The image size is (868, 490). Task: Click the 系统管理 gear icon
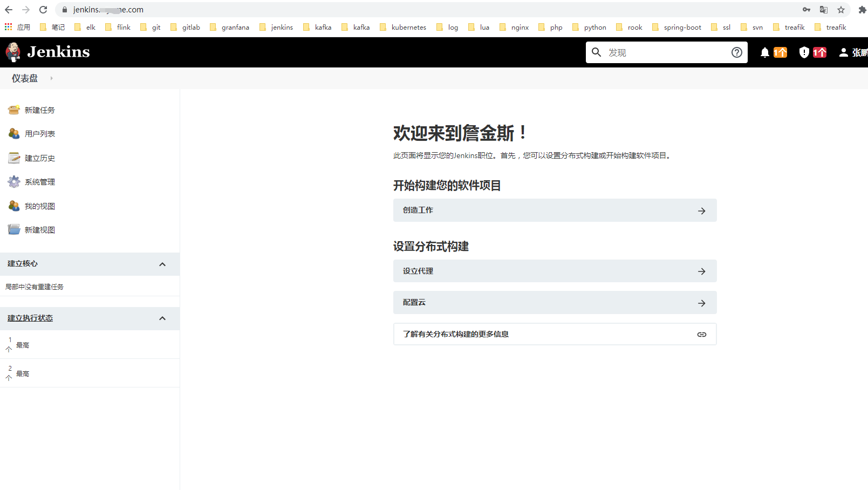[x=14, y=182]
